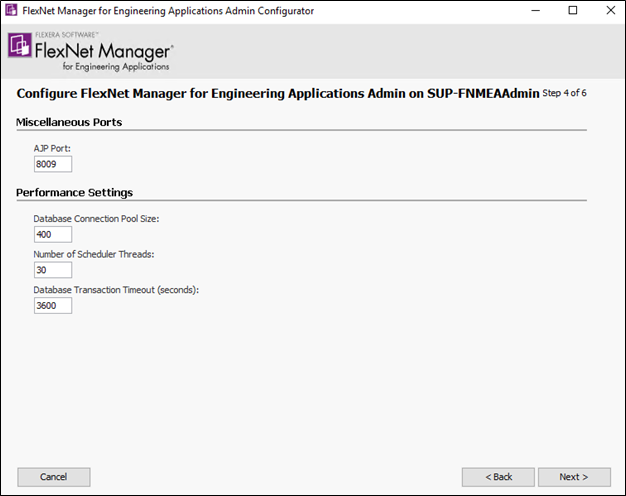Image resolution: width=626 pixels, height=496 pixels.
Task: Click 'Database Transaction Timeout (seconds):' label
Action: coord(116,290)
